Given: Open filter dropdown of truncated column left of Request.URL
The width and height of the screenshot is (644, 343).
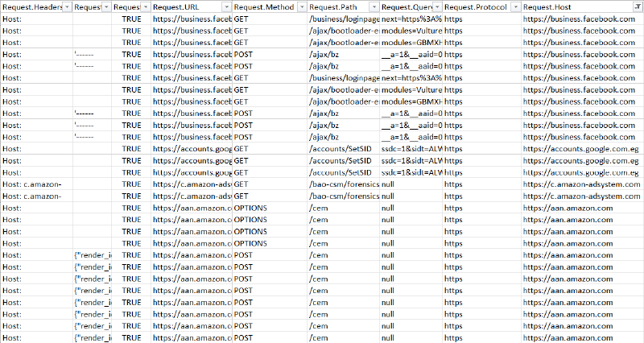Looking at the screenshot, I should (146, 7).
